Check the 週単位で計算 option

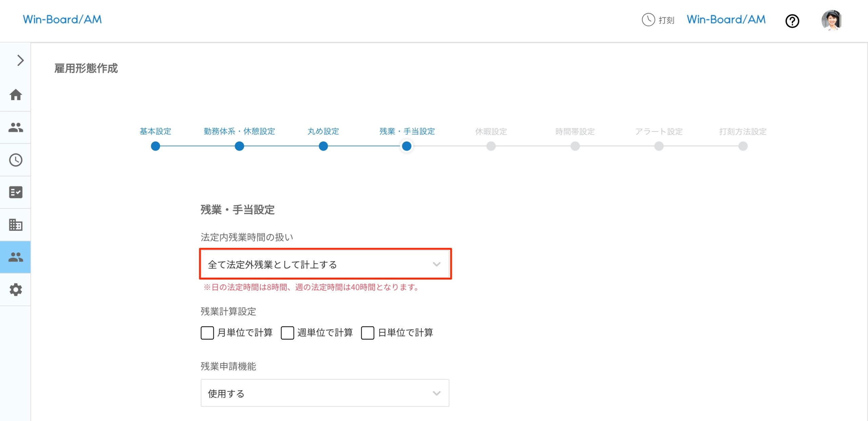coord(287,333)
